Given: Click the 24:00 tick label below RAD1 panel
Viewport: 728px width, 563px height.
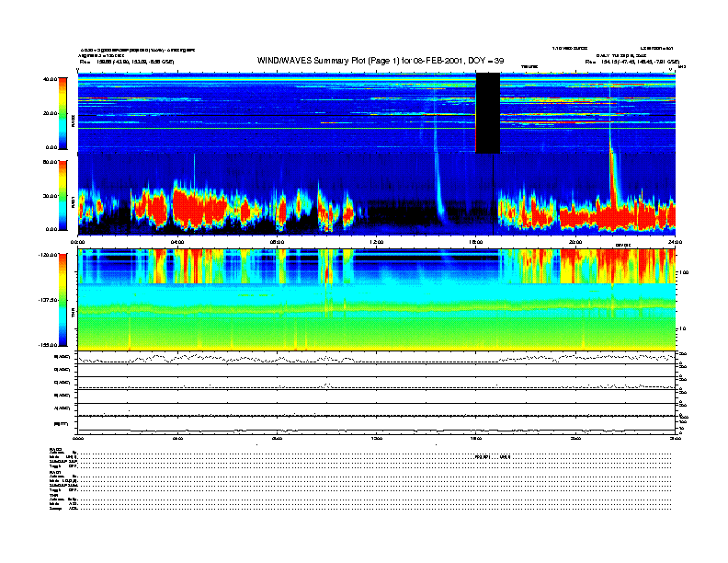Looking at the screenshot, I should coord(675,242).
